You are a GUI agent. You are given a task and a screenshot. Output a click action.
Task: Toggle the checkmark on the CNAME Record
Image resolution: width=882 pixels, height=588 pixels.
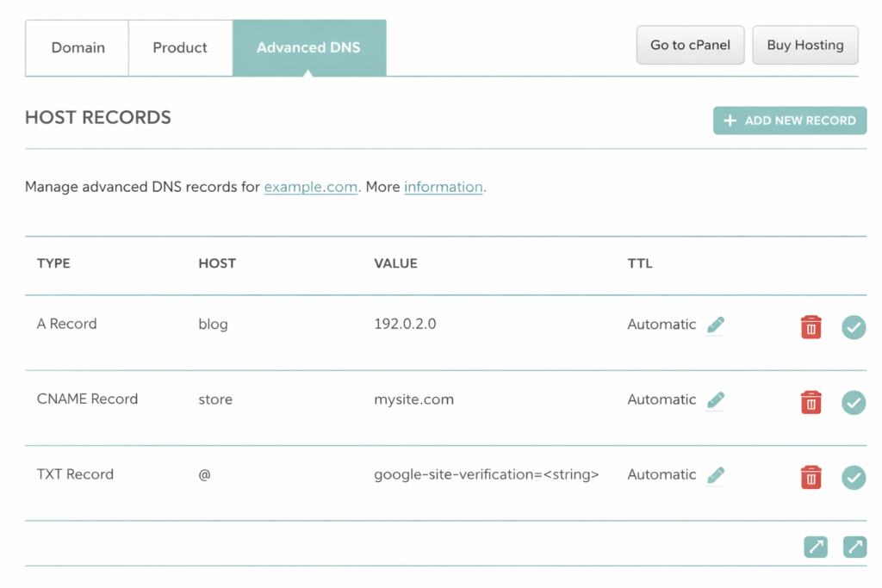853,402
